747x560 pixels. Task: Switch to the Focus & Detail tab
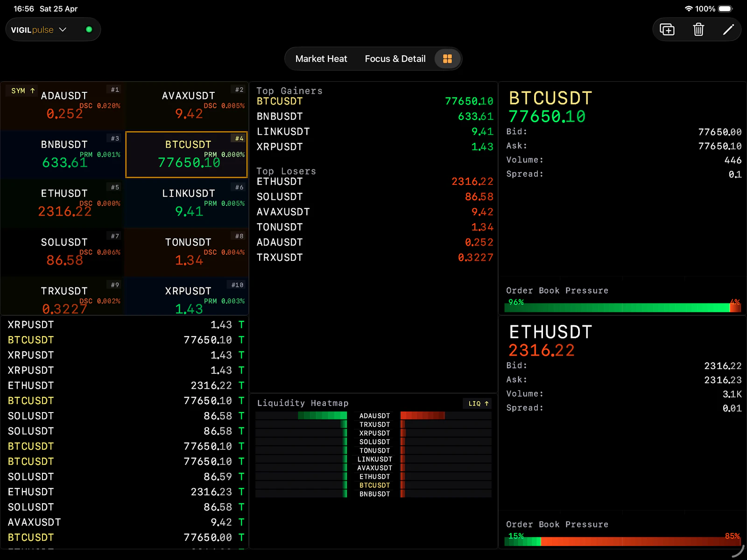point(395,59)
